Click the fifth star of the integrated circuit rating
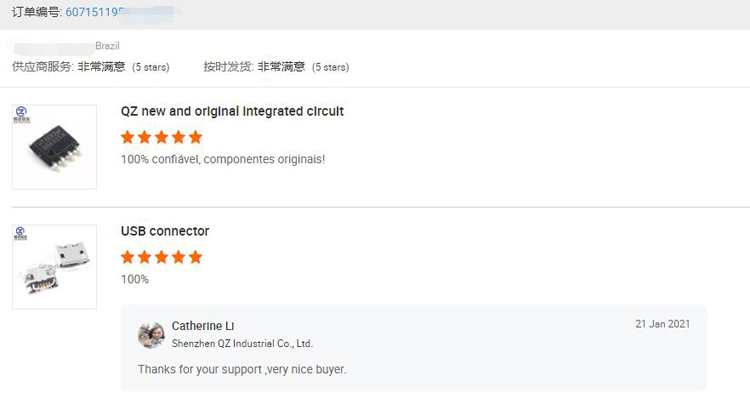 195,137
